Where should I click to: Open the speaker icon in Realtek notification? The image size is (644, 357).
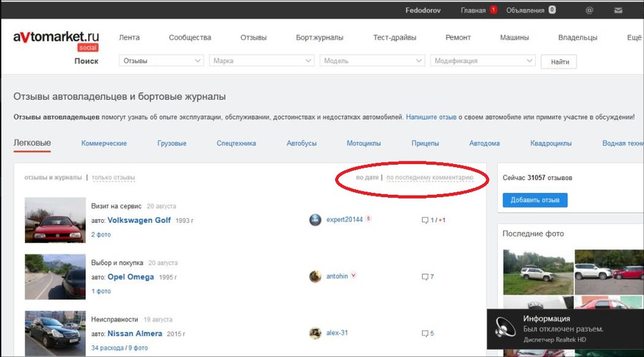coord(505,328)
